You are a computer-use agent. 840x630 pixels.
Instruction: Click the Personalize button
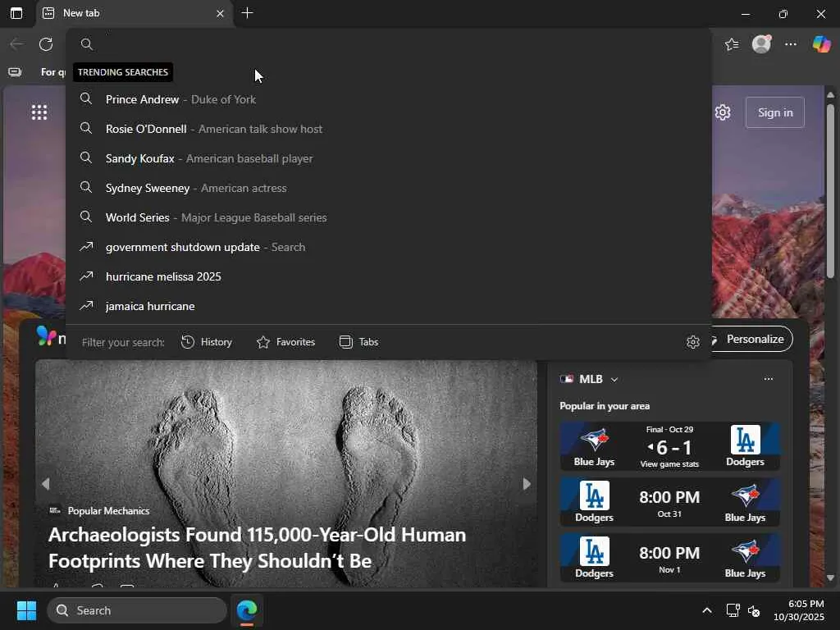[x=755, y=339]
